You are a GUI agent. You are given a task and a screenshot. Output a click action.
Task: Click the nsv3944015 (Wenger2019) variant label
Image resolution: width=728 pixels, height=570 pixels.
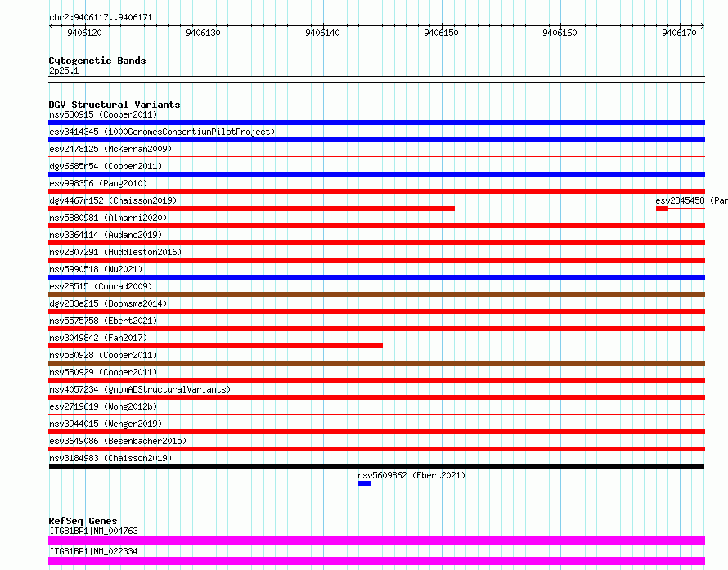[x=106, y=424]
